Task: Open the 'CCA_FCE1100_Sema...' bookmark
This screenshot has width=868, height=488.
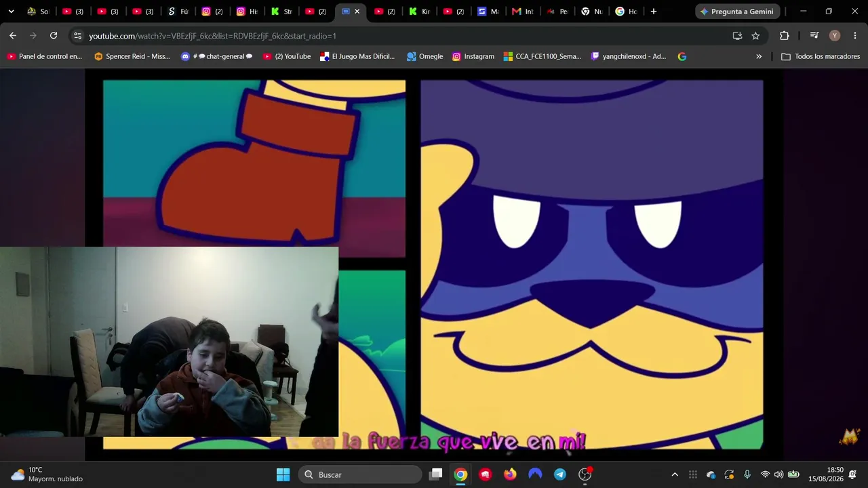Action: point(542,56)
